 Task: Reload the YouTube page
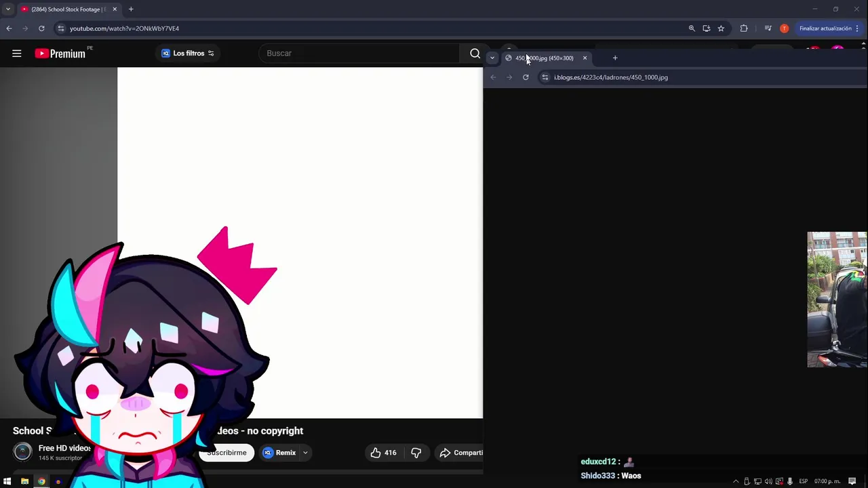coord(41,28)
